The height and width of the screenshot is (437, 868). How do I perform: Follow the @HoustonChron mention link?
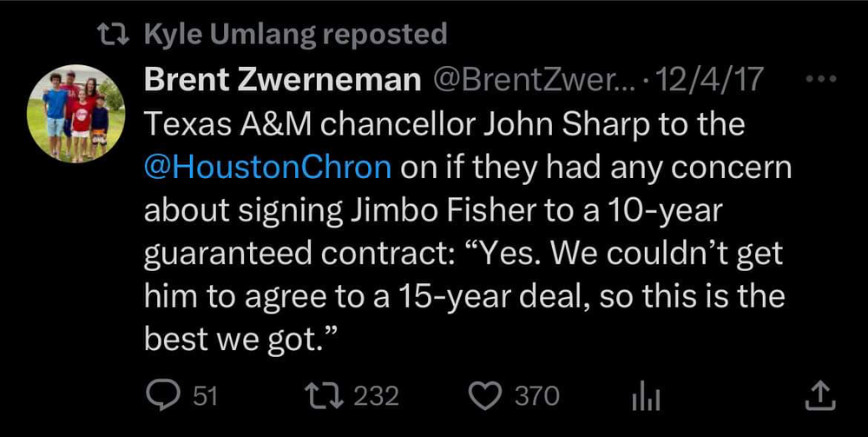[x=267, y=167]
